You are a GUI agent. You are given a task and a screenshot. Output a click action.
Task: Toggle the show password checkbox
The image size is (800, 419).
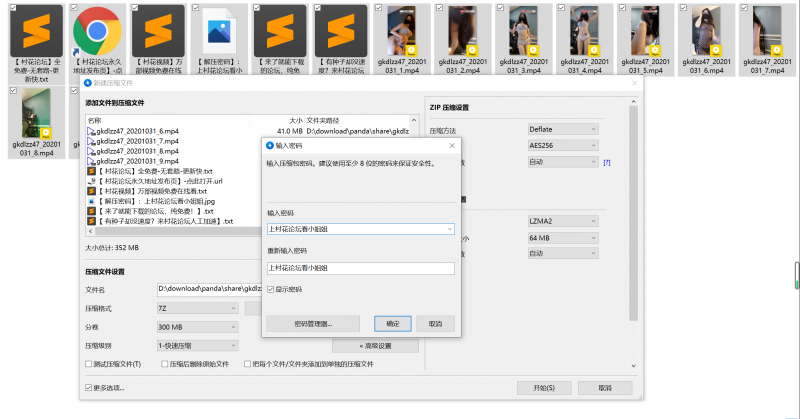tap(271, 289)
